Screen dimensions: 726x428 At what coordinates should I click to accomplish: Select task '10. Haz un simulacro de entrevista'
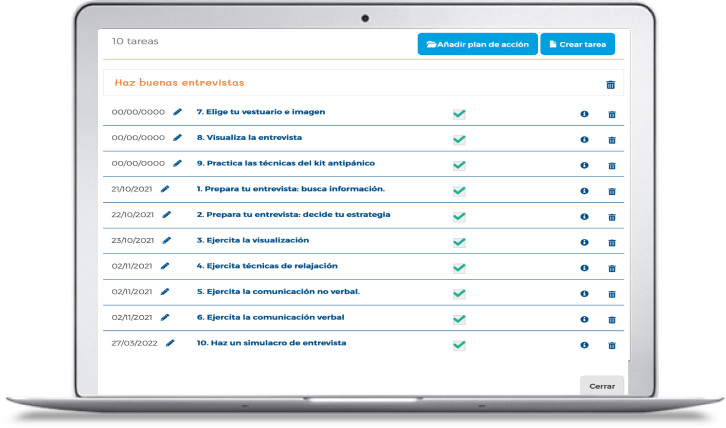271,343
